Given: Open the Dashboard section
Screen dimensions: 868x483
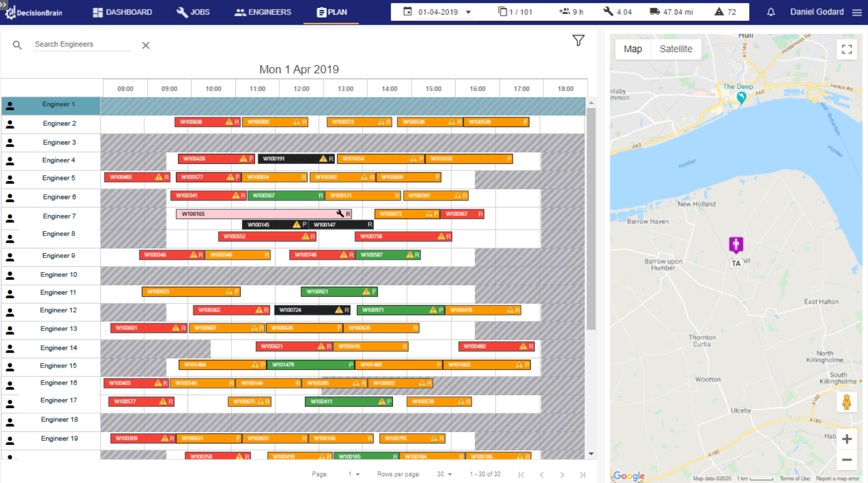Looking at the screenshot, I should click(122, 12).
